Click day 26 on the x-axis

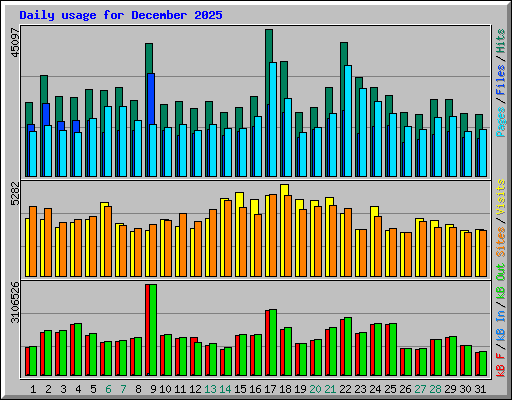click(405, 389)
